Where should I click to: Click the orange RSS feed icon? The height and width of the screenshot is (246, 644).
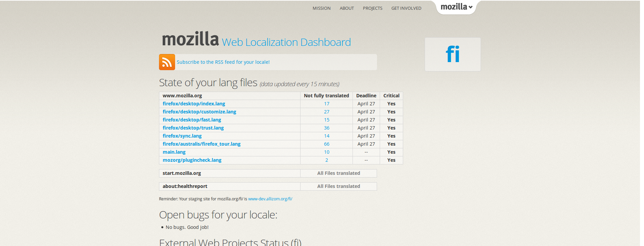tap(167, 62)
